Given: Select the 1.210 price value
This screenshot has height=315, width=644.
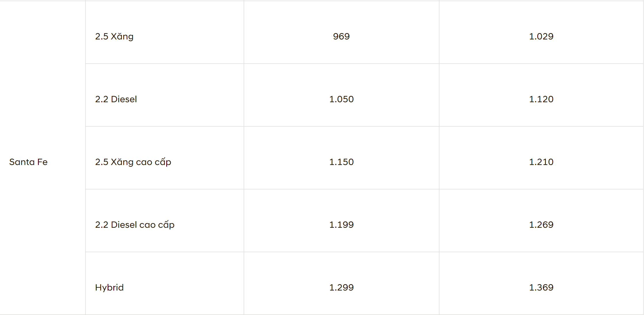Looking at the screenshot, I should coord(541,162).
